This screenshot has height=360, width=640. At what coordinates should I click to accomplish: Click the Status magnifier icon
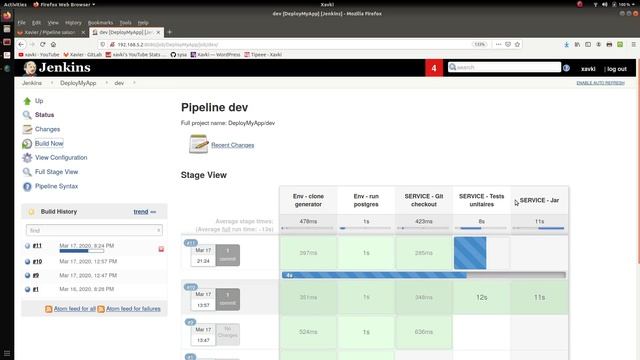pos(27,115)
